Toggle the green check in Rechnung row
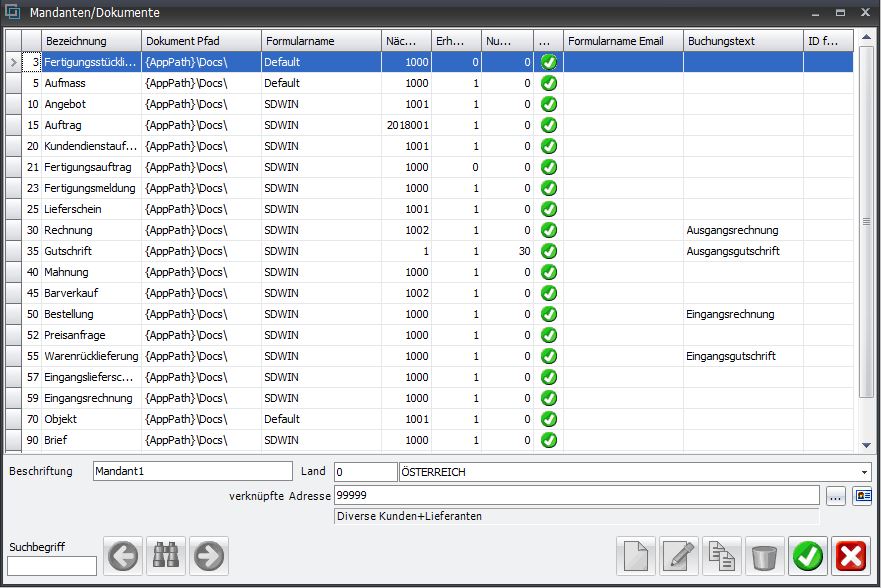This screenshot has width=881, height=588. tap(548, 230)
